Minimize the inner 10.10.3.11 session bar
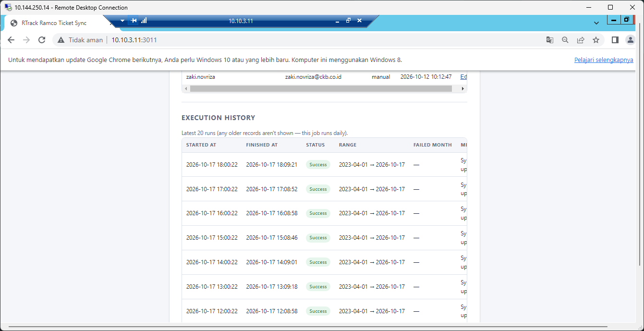644x331 pixels. (x=337, y=21)
